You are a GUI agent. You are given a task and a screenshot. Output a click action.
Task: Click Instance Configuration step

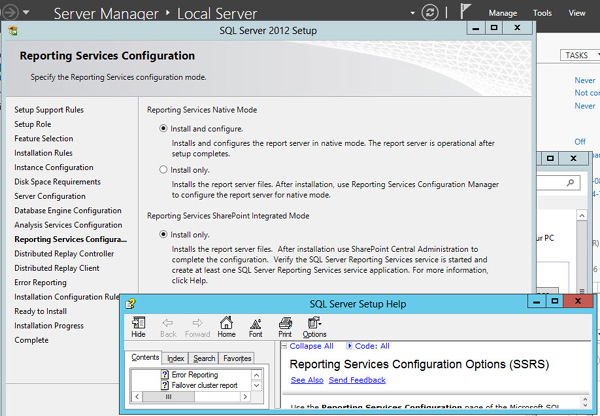[54, 167]
